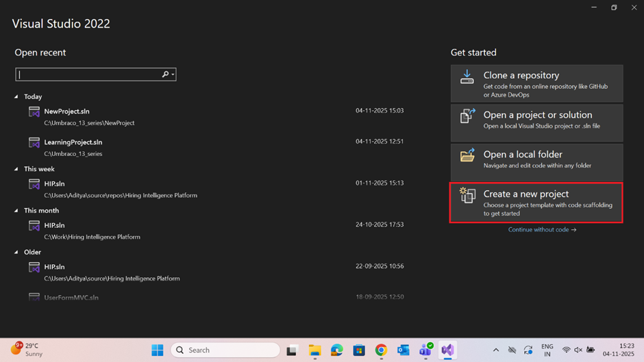Show hidden icons in system tray
The image size is (644, 362).
[x=496, y=350]
